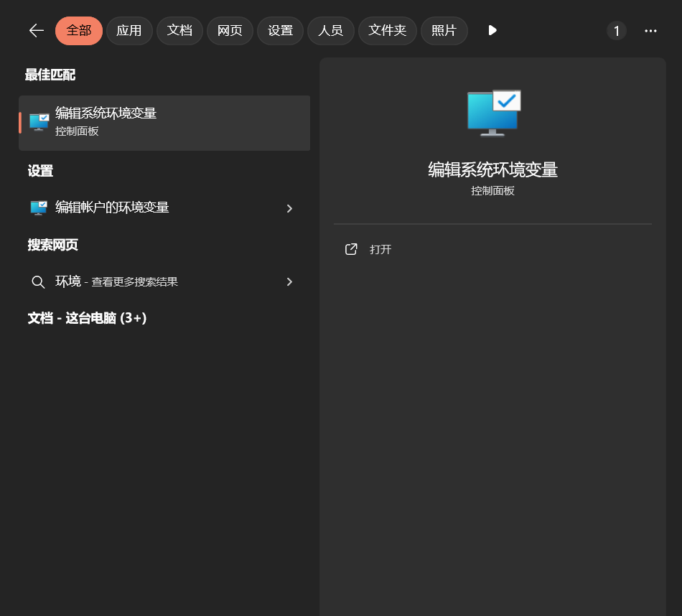
Task: Click the monitor icon beside 编辑帐户的环境变量
Action: pyautogui.click(x=39, y=208)
